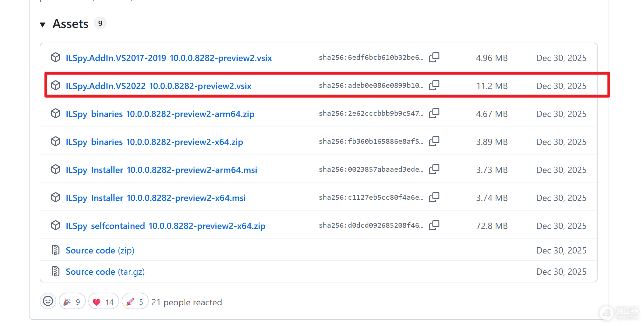
Task: Copy sha256 for binaries x64 zip
Action: [x=434, y=141]
